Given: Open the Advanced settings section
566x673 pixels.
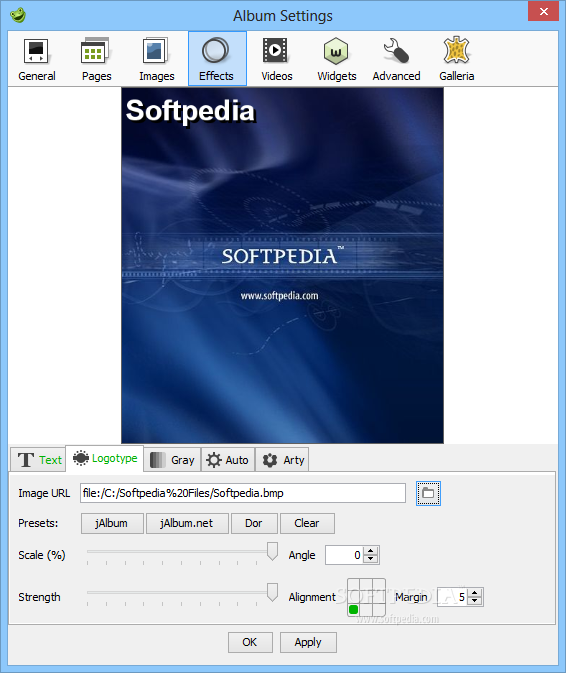Looking at the screenshot, I should click(x=397, y=59).
